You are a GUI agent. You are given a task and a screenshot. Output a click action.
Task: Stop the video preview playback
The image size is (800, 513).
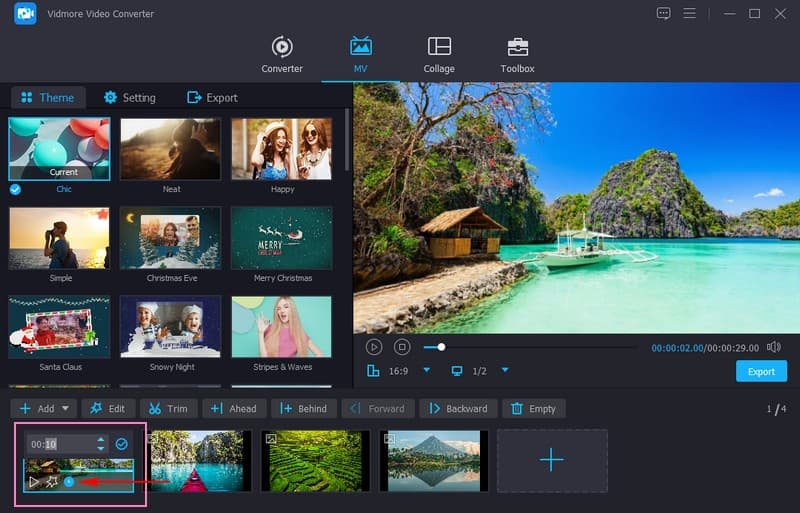[402, 347]
